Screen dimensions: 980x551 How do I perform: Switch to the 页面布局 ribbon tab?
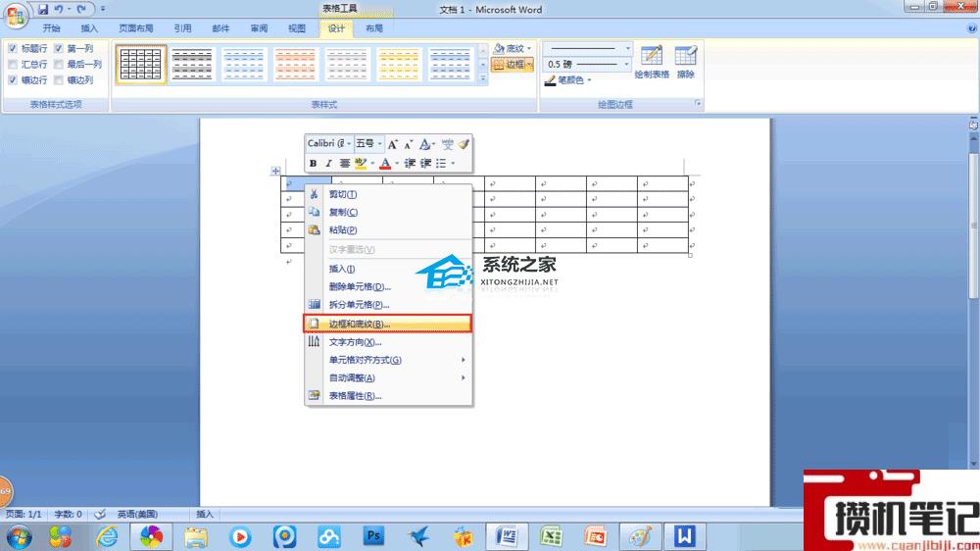click(135, 28)
